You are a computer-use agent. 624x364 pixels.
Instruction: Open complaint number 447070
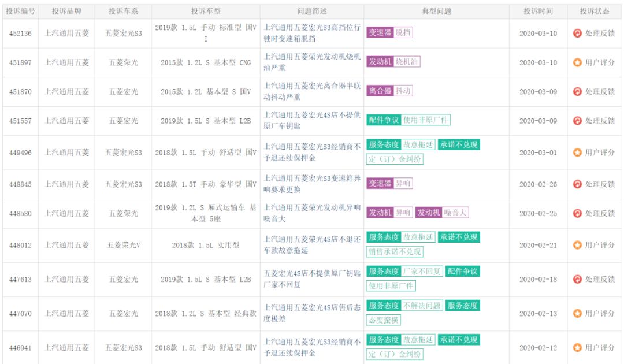tap(20, 314)
